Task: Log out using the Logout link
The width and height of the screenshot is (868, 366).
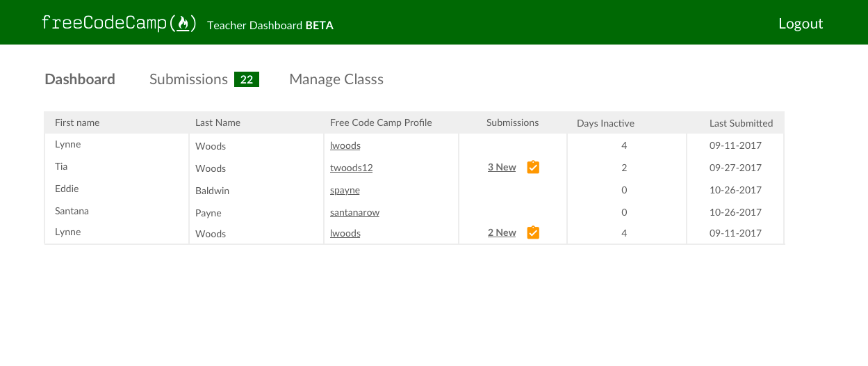Action: pyautogui.click(x=801, y=23)
